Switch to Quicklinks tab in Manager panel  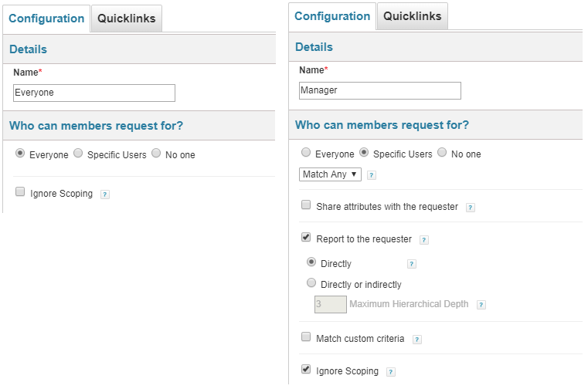pyautogui.click(x=413, y=16)
